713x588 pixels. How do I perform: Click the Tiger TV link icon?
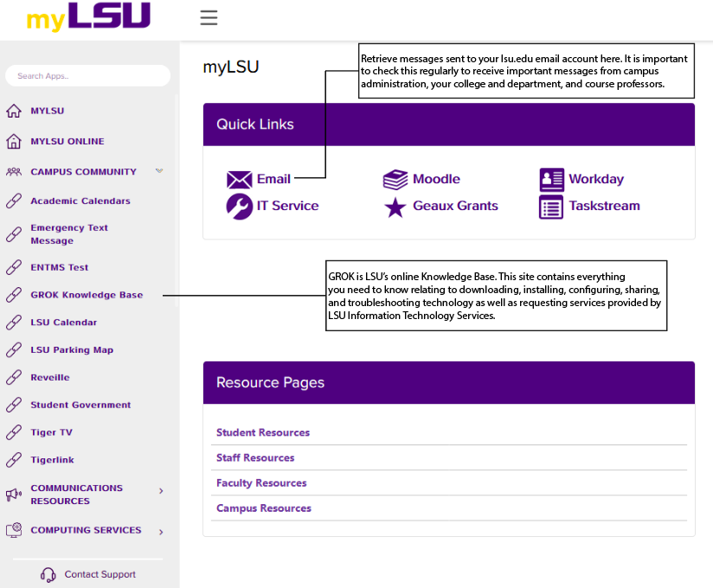coord(14,432)
